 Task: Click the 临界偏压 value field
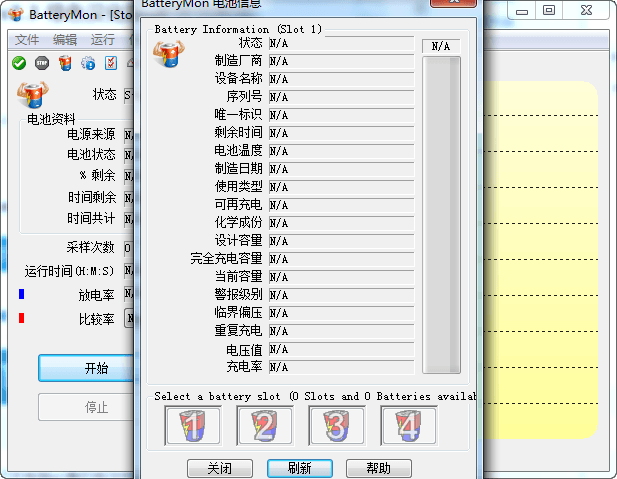tap(342, 313)
